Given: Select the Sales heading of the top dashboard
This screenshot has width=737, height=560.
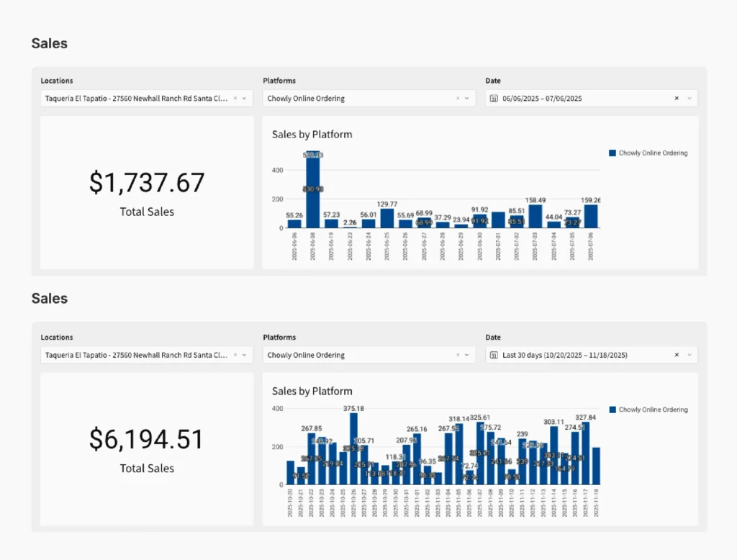Looking at the screenshot, I should 49,43.
